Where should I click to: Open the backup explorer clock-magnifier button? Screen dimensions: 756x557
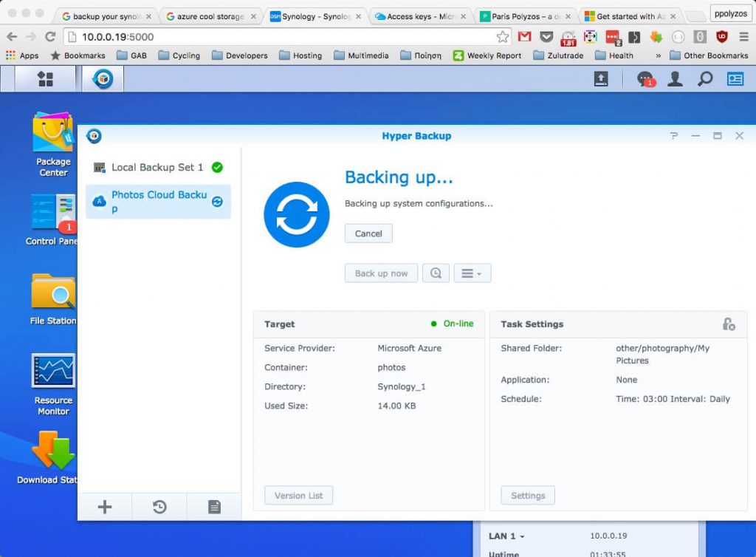[436, 273]
